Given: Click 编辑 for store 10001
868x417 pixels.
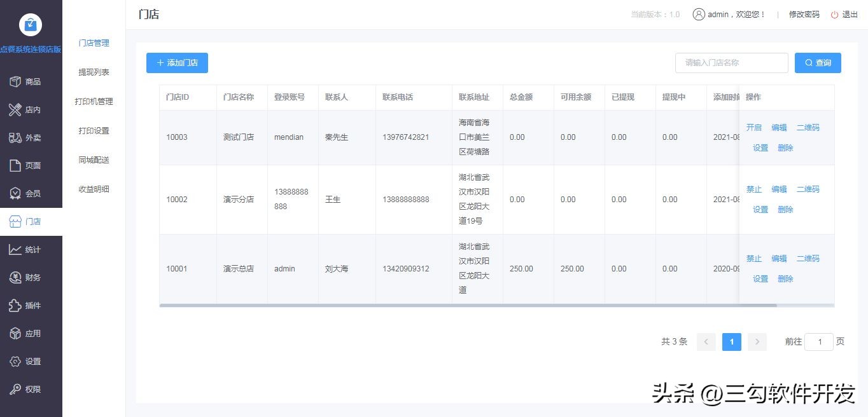Looking at the screenshot, I should pos(780,258).
